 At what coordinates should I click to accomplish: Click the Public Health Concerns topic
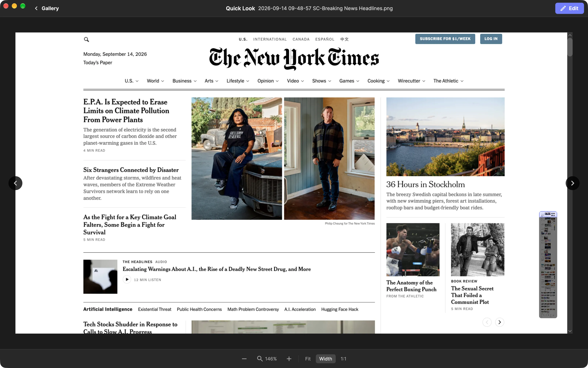(x=199, y=309)
